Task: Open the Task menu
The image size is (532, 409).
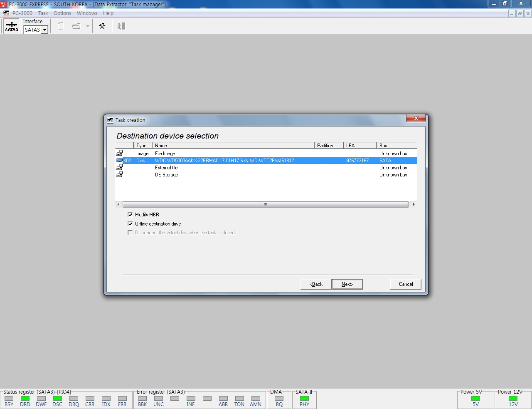Action: (43, 13)
